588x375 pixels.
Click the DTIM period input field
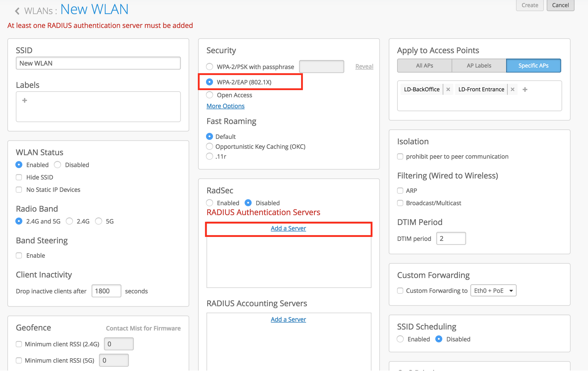451,238
